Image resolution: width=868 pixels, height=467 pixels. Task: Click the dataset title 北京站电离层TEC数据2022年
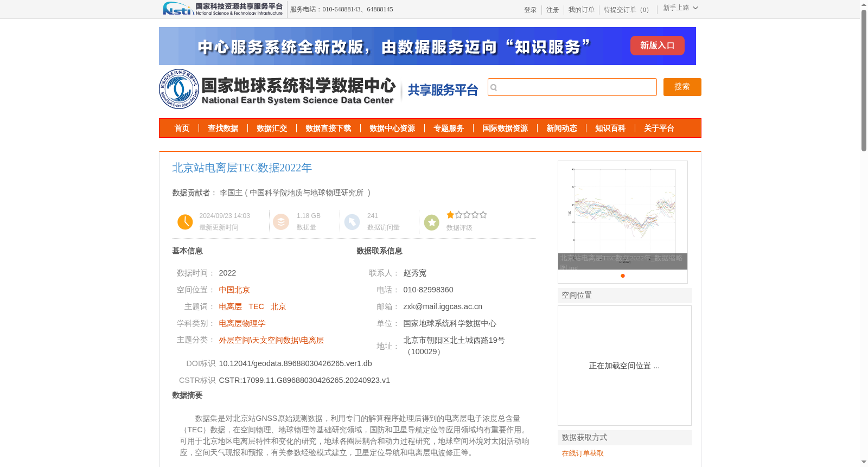[242, 168]
